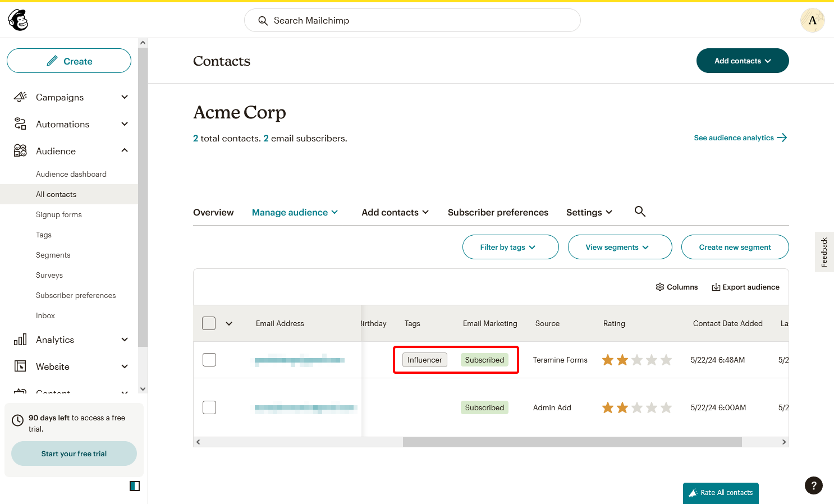Click the Analytics bar chart icon
834x504 pixels.
point(20,340)
